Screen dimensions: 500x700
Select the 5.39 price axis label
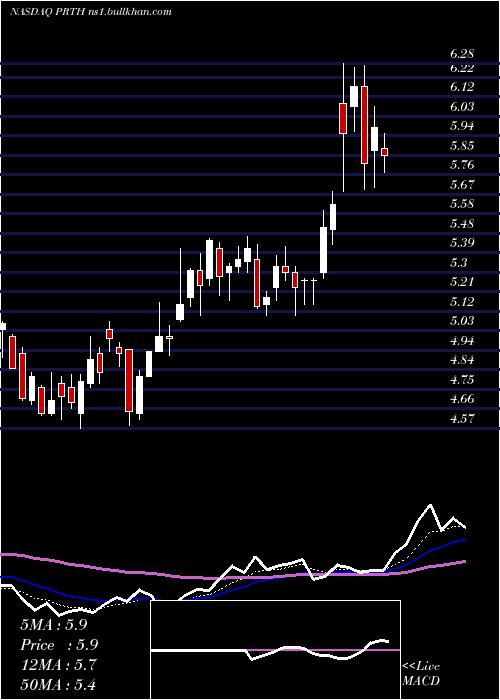pos(462,243)
